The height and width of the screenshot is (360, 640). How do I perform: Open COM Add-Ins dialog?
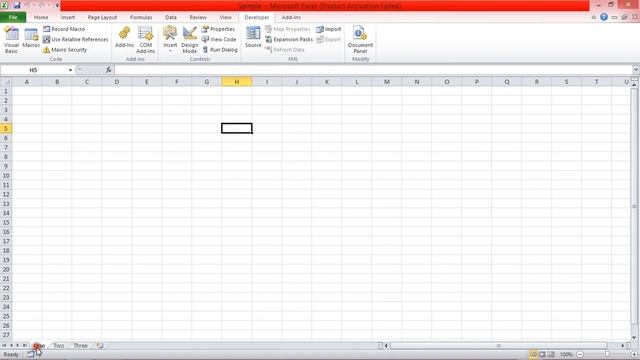point(145,40)
